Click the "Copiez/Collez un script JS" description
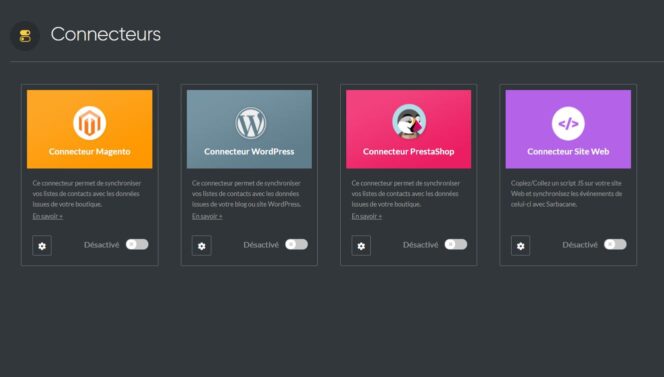 point(566,194)
